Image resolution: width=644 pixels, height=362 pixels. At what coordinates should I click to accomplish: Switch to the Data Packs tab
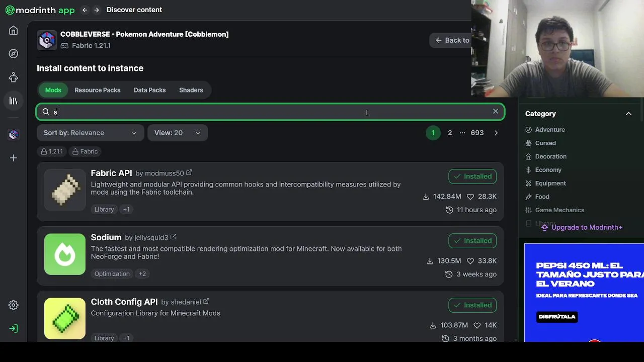pos(149,90)
